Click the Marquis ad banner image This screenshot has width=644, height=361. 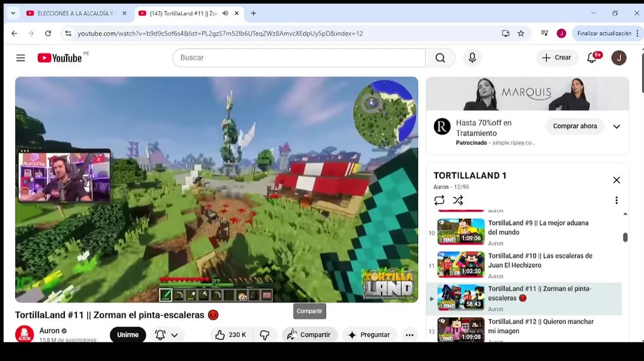click(528, 94)
